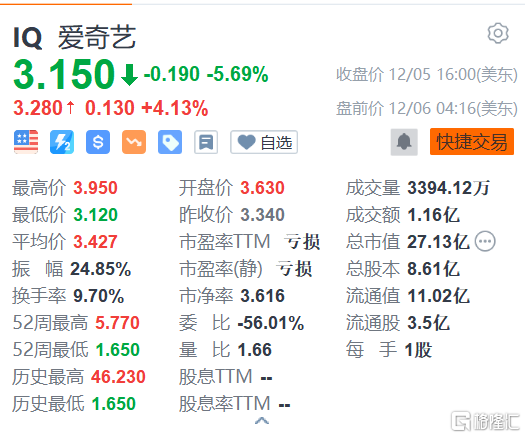Viewport: 526px width, 438px height.
Task: Open the notes comment icon
Action: coord(206,142)
